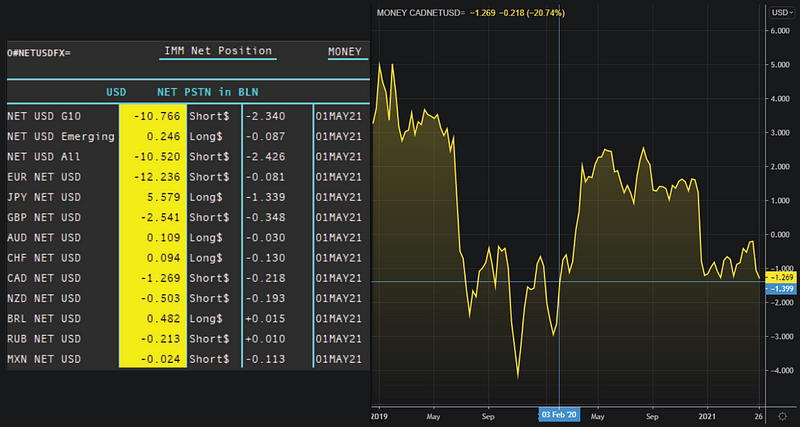Image resolution: width=800 pixels, height=427 pixels.
Task: Click the IMM Net Position header link
Action: pos(218,51)
